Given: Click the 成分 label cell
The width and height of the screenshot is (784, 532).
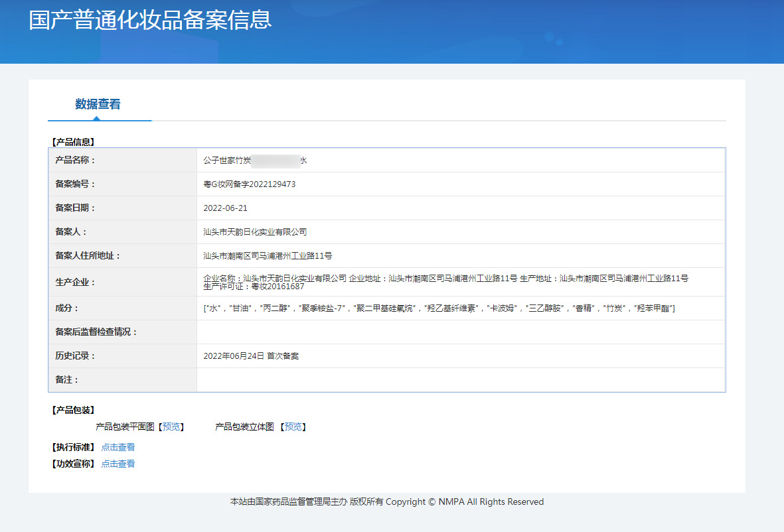Looking at the screenshot, I should (x=123, y=308).
